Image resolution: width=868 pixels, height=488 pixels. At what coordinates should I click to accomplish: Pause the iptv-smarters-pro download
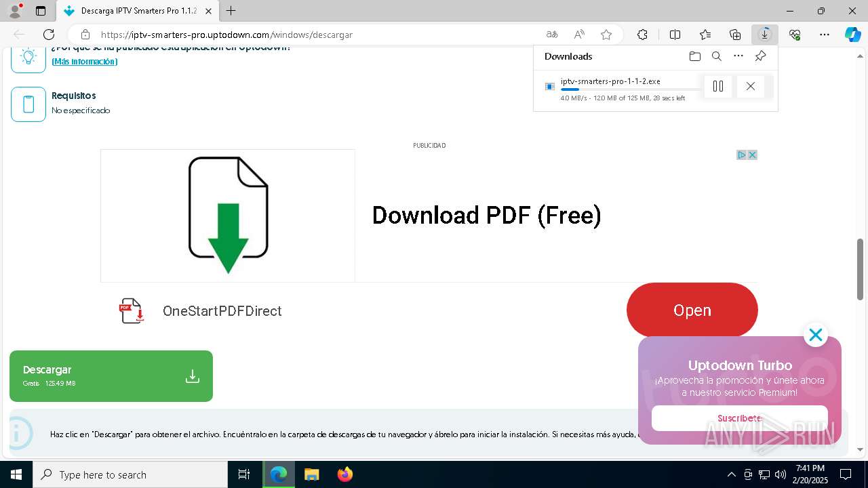(718, 86)
